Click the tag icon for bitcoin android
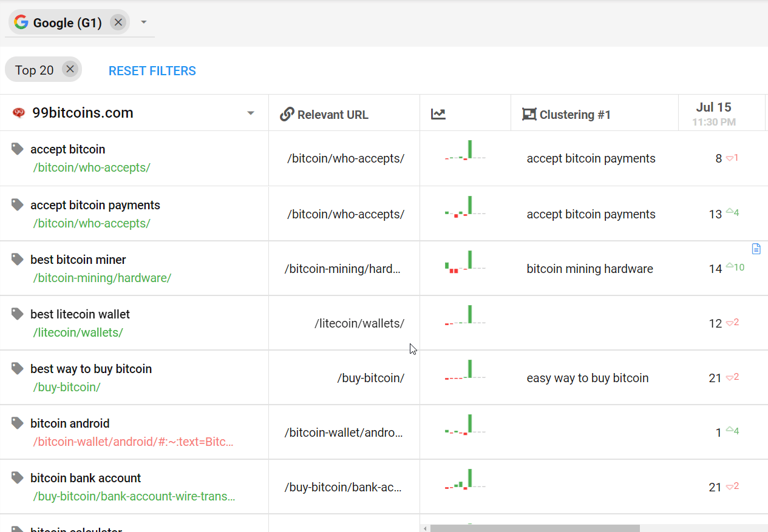768x532 pixels. tap(18, 423)
